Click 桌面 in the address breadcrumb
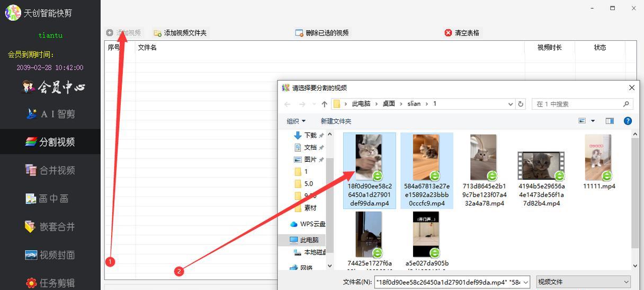The width and height of the screenshot is (644, 290). tap(389, 104)
